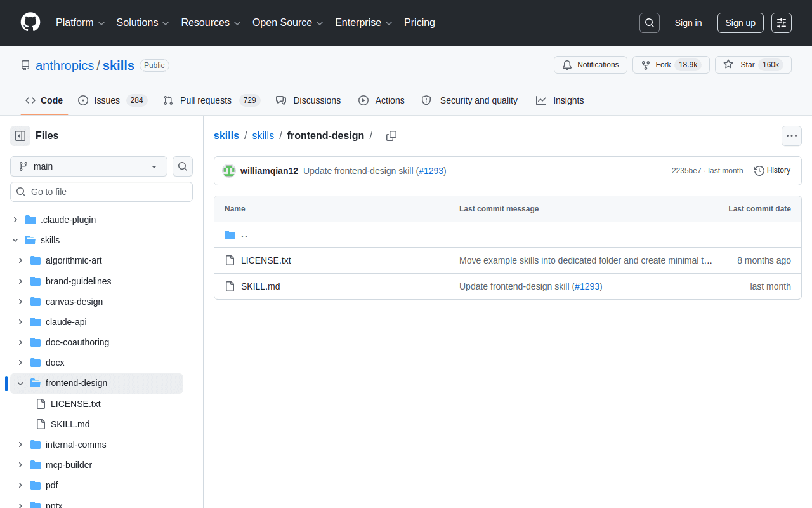Image resolution: width=812 pixels, height=508 pixels.
Task: Click the algorithmic-art folder icon
Action: [36, 260]
